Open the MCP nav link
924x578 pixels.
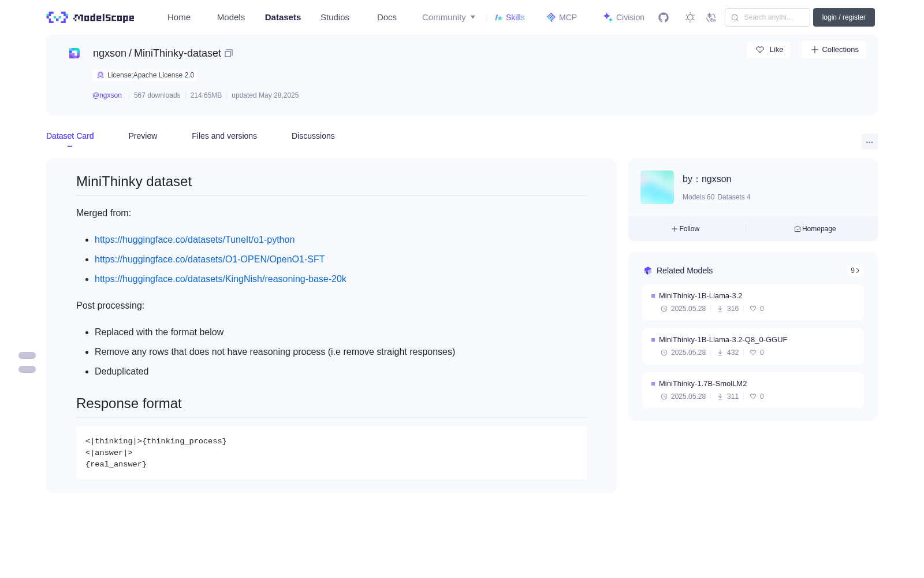coord(568,17)
